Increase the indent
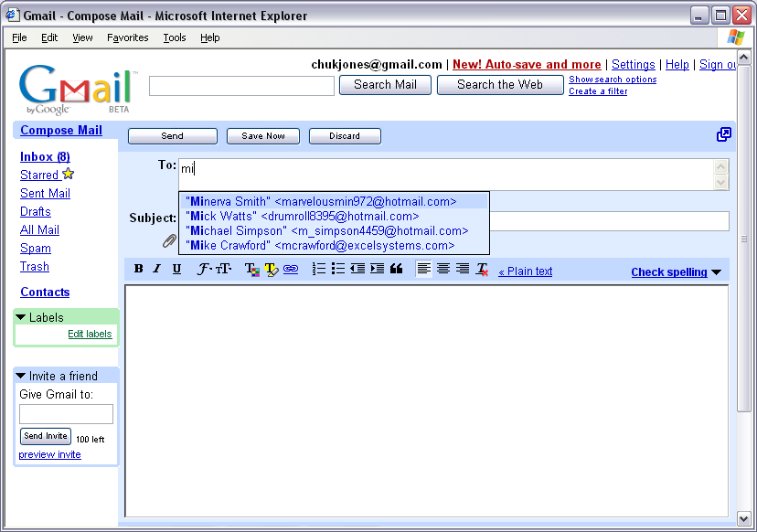 pos(377,269)
